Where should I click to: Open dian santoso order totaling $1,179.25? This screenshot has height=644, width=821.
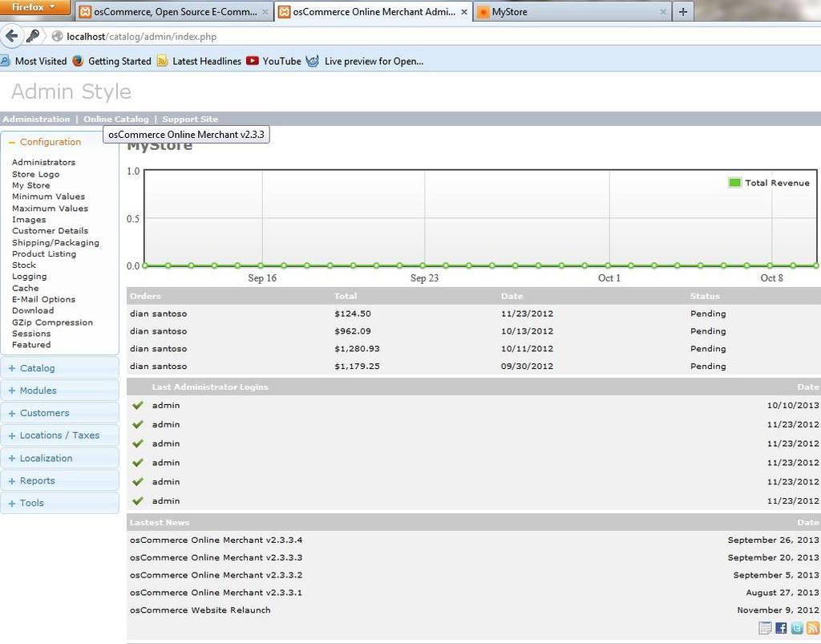[x=158, y=366]
